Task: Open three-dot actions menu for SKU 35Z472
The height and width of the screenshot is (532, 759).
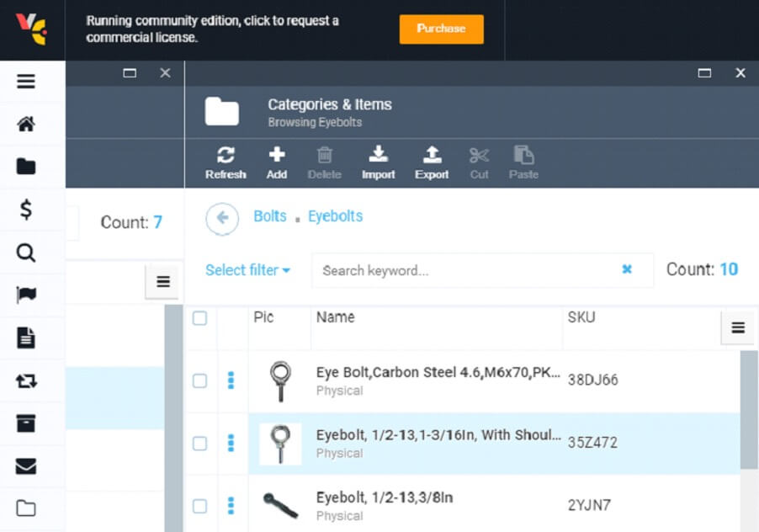Action: [x=231, y=443]
